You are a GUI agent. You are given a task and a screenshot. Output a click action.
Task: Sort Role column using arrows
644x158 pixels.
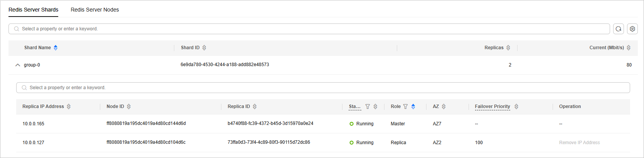(413, 106)
